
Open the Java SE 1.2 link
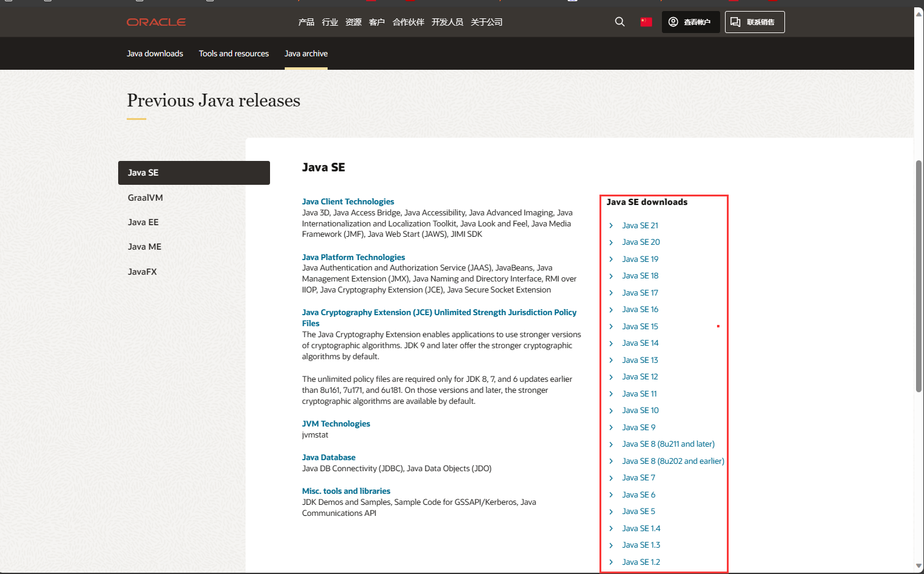(x=641, y=562)
